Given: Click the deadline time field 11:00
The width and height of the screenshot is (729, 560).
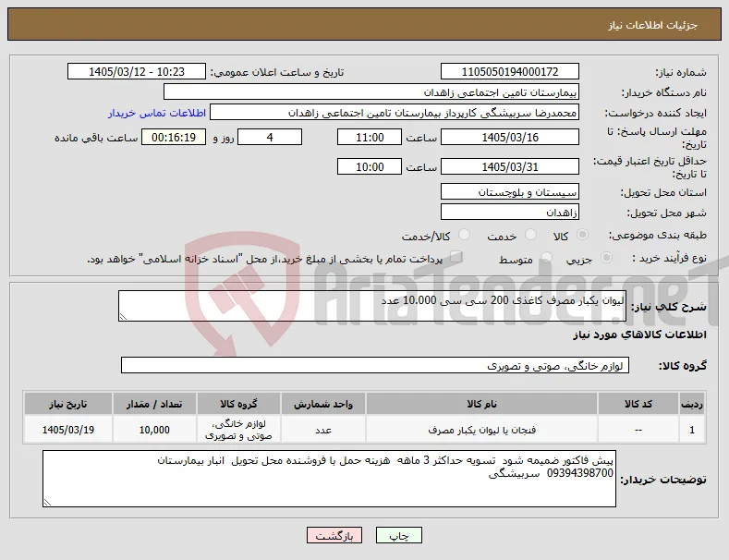Looking at the screenshot, I should coord(370,137).
